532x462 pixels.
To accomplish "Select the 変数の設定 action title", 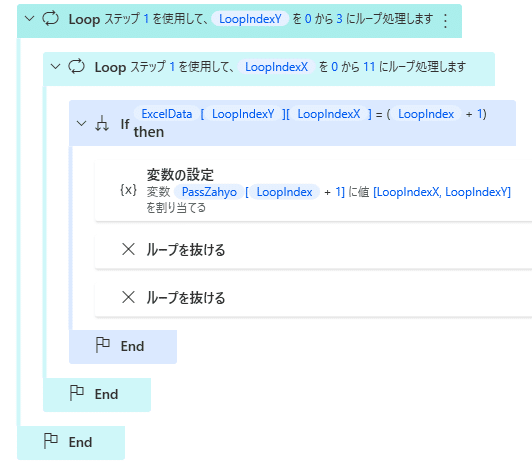I will click(180, 175).
